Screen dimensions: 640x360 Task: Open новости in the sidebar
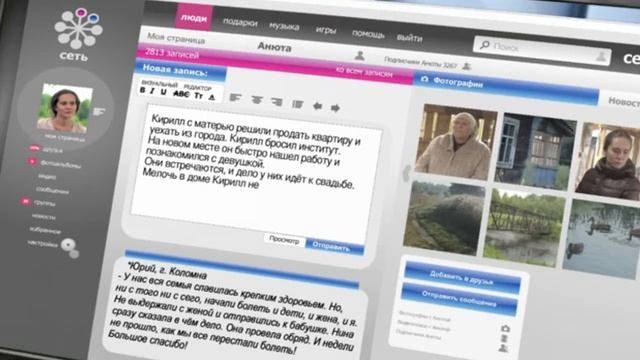[x=43, y=216]
